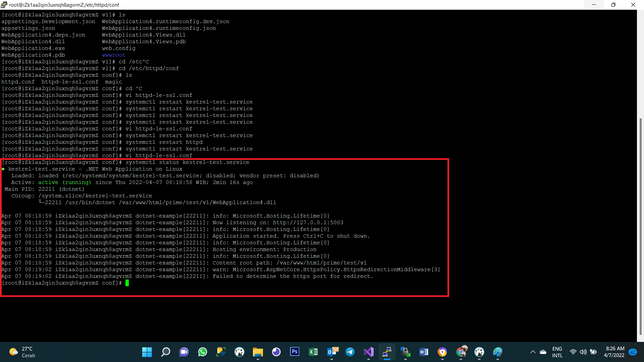Switch ENG INTL input language

pos(557,352)
